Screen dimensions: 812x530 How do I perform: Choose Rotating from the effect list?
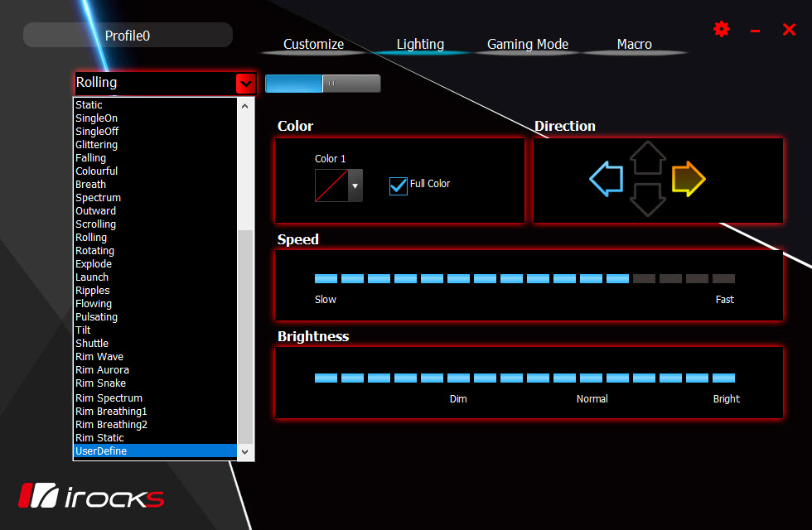pyautogui.click(x=156, y=251)
